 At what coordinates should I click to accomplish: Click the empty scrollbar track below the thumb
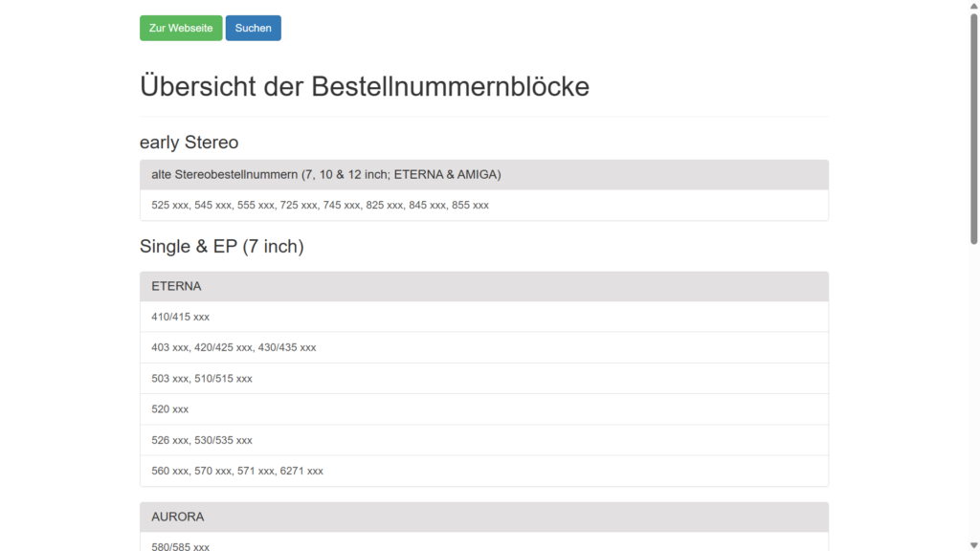pyautogui.click(x=973, y=383)
